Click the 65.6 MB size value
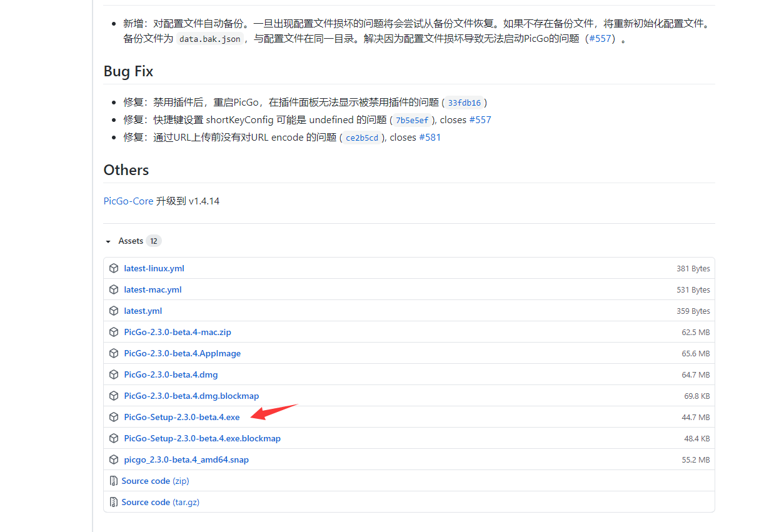 click(x=696, y=353)
